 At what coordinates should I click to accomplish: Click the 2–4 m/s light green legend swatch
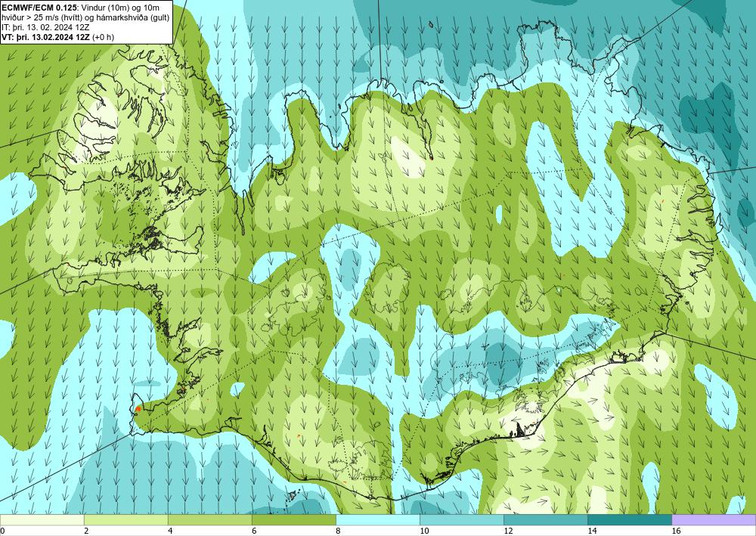[x=125, y=519]
